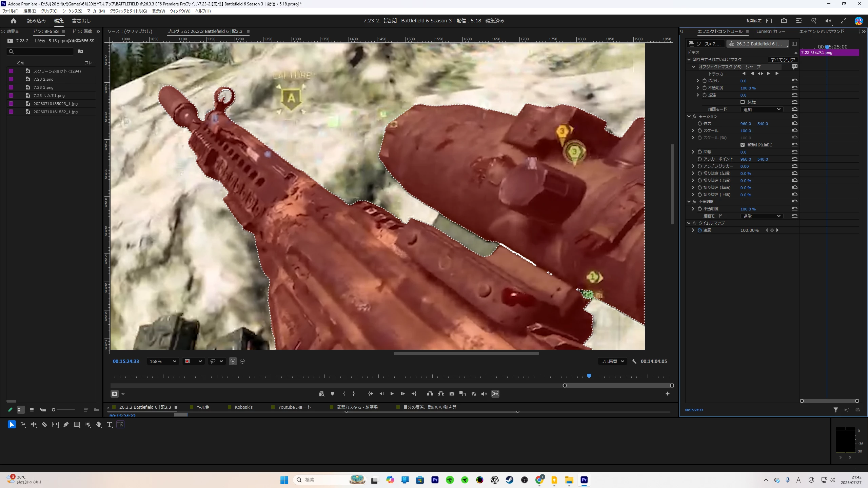The width and height of the screenshot is (868, 488).
Task: Click the Windows Start button
Action: coord(284,480)
